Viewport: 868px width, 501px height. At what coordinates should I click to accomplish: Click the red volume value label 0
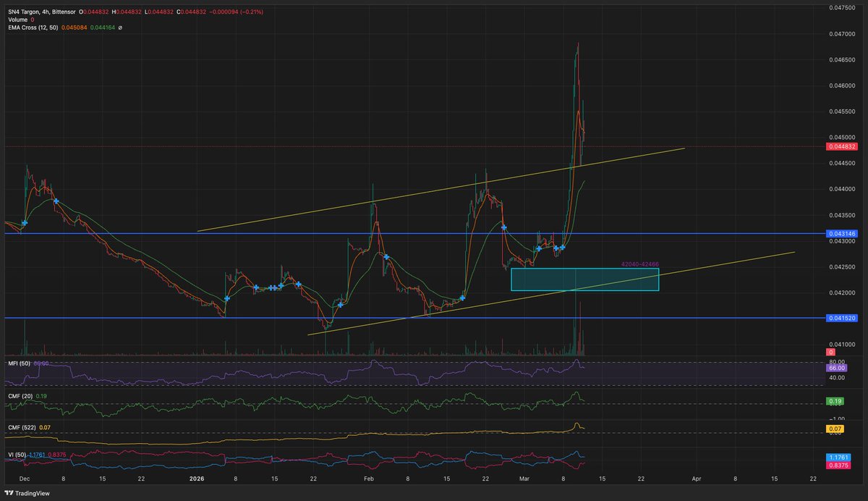point(830,351)
